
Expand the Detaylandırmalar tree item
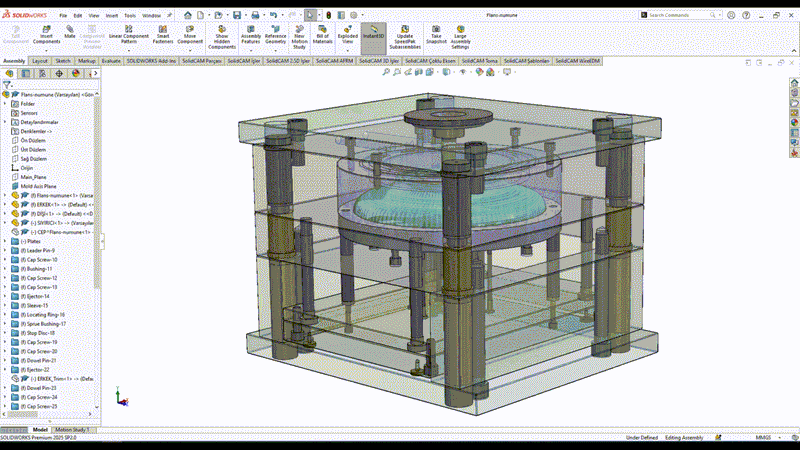coord(5,122)
